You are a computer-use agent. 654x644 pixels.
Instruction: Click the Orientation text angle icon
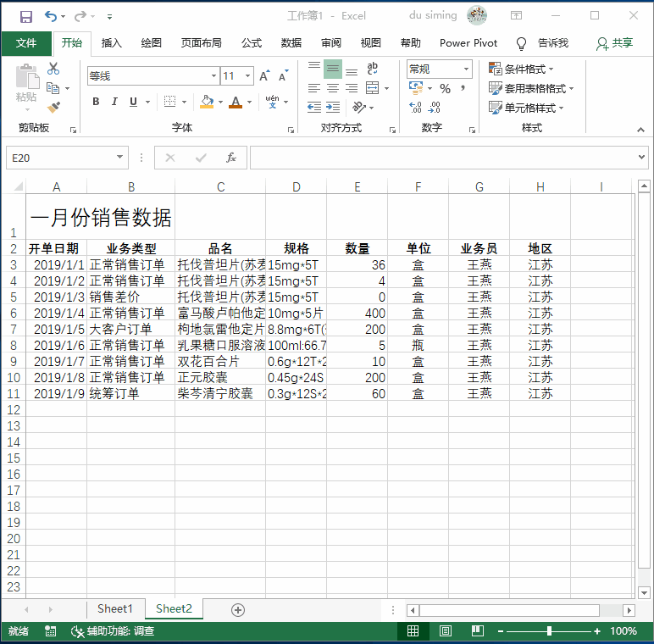coord(359,108)
